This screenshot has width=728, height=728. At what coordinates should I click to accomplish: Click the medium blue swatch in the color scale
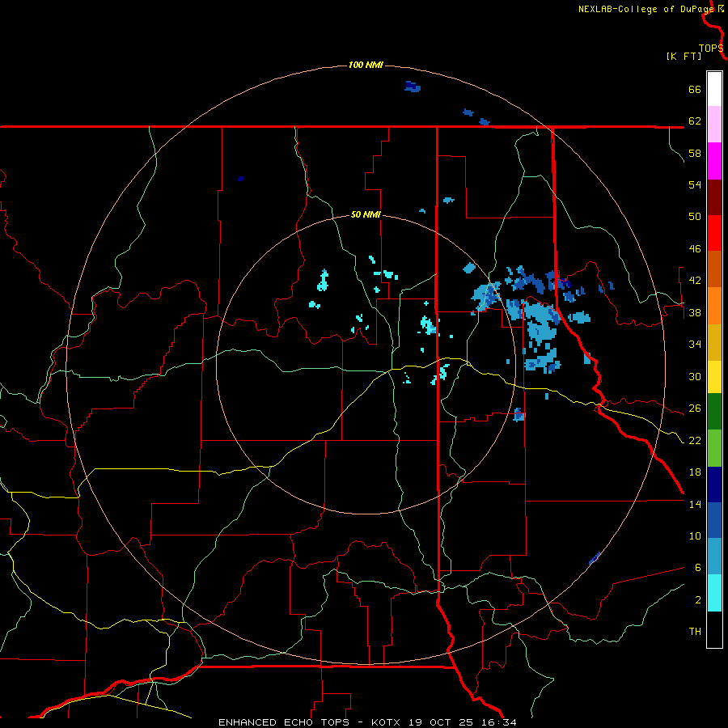pos(714,520)
